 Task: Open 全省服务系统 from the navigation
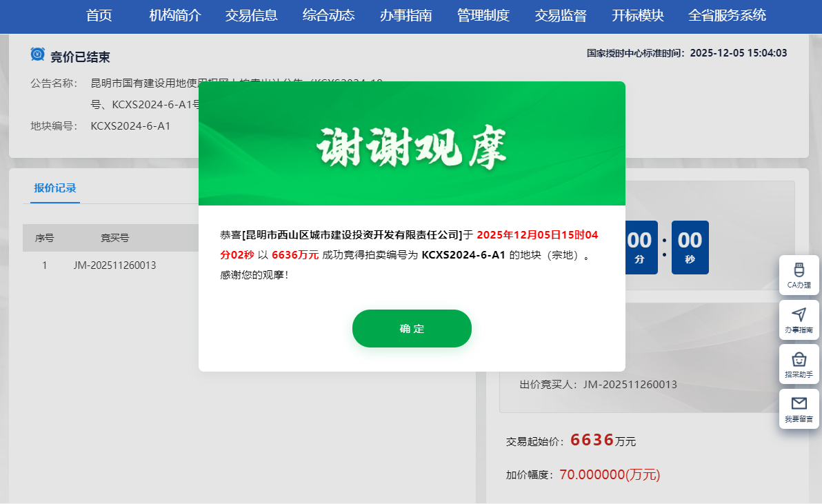pyautogui.click(x=727, y=16)
